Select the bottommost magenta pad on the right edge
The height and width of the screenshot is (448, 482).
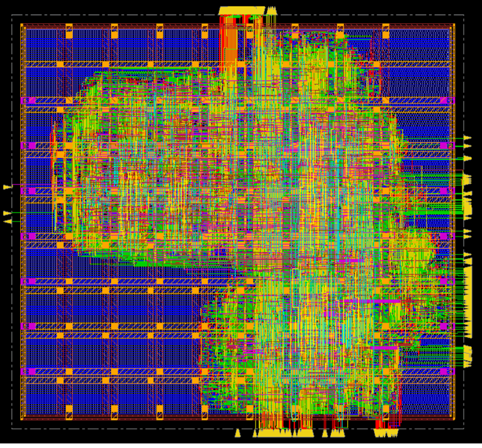(x=445, y=371)
